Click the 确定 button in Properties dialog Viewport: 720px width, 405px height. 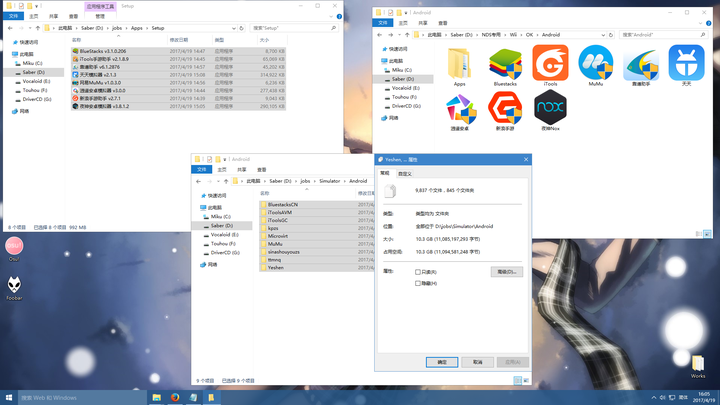(442, 362)
